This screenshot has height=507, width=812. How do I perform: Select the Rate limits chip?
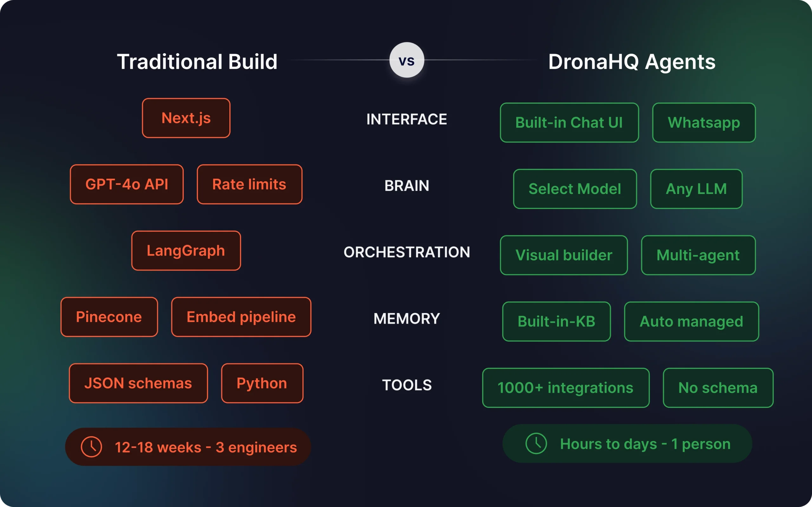pyautogui.click(x=249, y=184)
